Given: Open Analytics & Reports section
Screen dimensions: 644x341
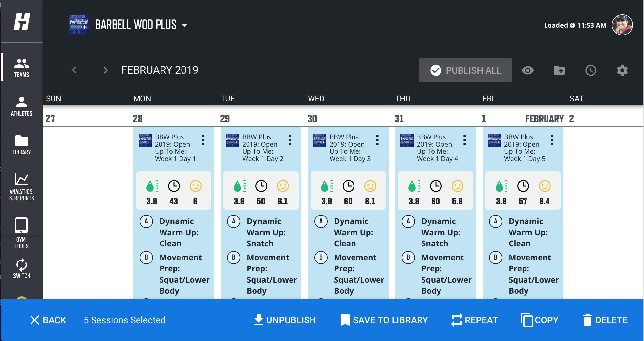Looking at the screenshot, I should 22,187.
